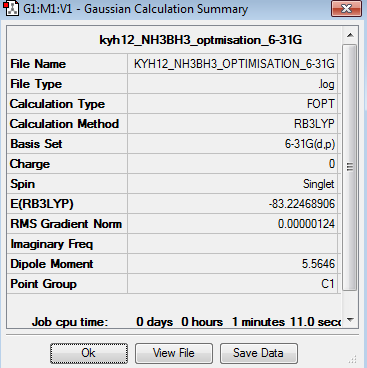Select the File Name value cell

coord(232,64)
